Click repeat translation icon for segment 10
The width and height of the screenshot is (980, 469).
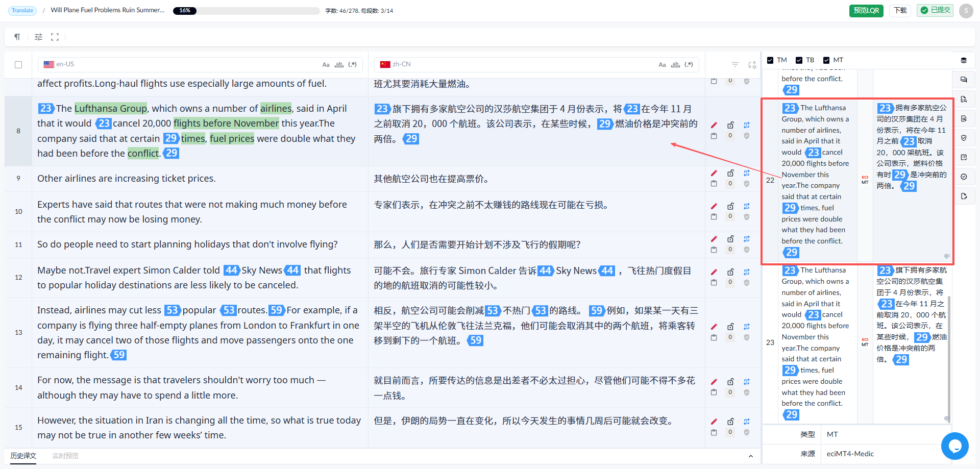click(x=747, y=206)
